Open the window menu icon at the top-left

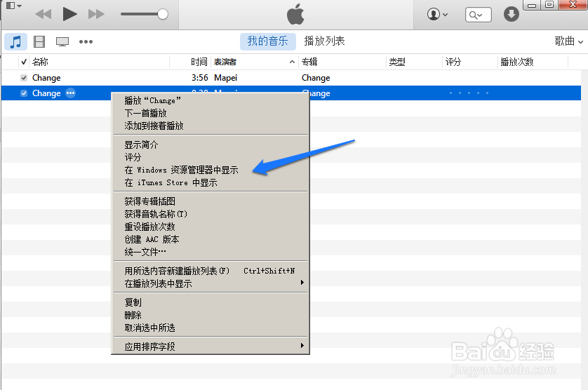(x=14, y=6)
